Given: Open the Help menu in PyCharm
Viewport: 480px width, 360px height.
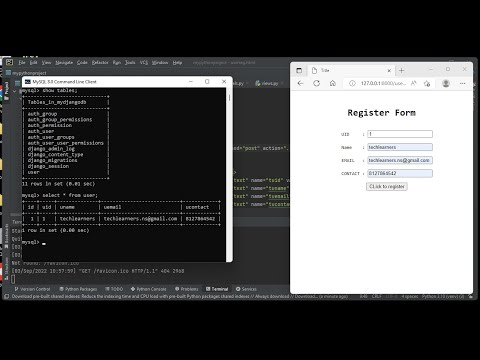Looking at the screenshot, I should coord(177,62).
